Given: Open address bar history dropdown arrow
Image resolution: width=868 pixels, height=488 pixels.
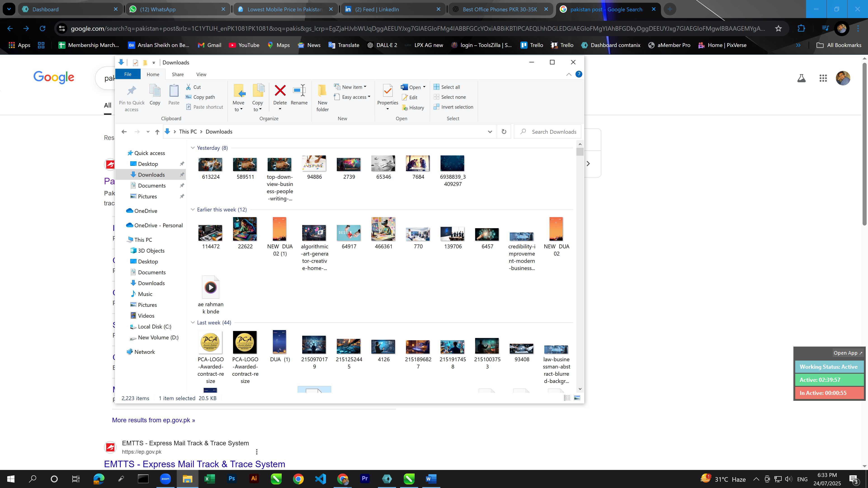Looking at the screenshot, I should point(490,132).
